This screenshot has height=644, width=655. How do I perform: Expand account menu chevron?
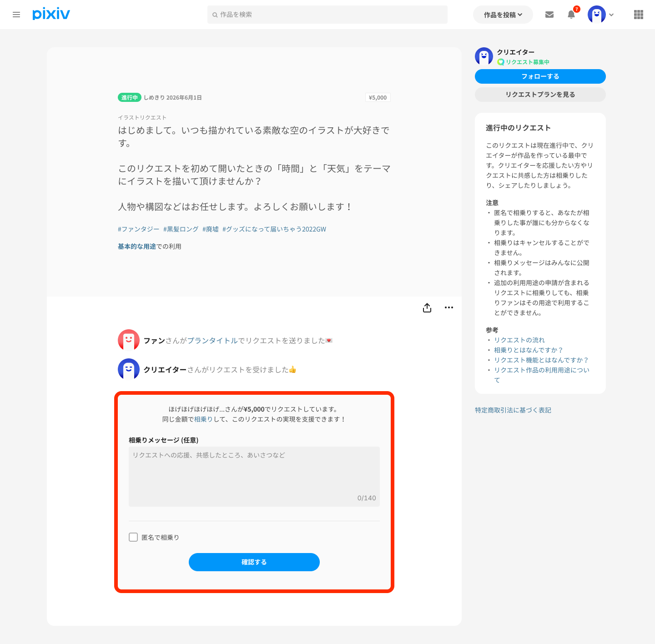click(x=611, y=15)
